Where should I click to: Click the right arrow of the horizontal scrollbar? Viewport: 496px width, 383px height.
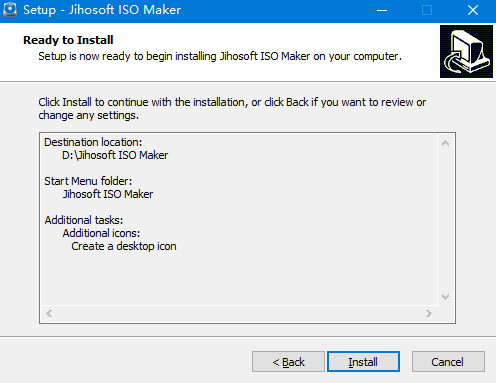(429, 313)
